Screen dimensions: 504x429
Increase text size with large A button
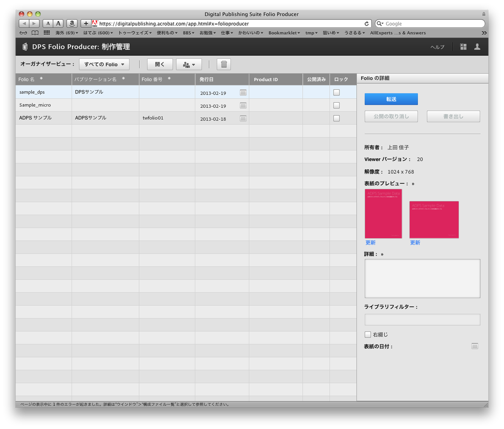point(59,24)
